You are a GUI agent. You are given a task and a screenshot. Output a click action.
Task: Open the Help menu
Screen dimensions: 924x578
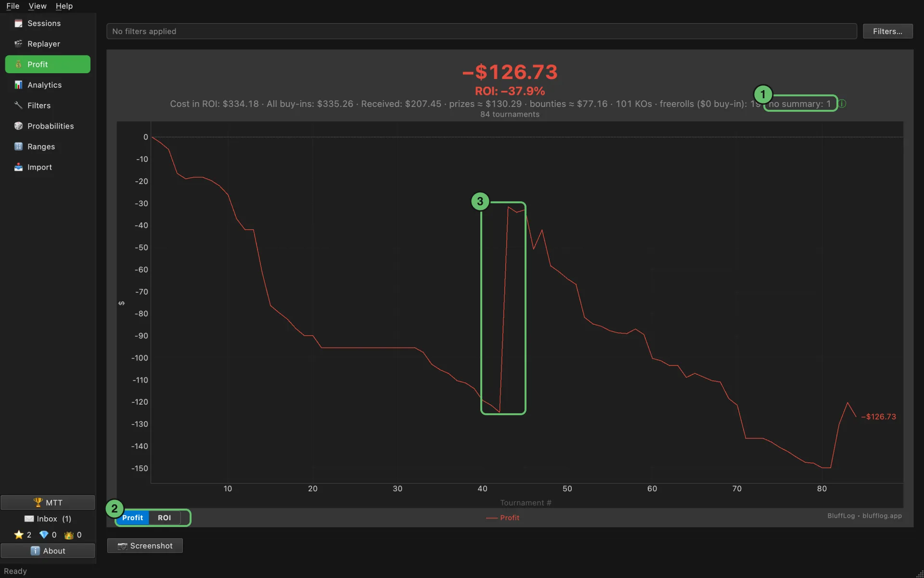pos(64,6)
